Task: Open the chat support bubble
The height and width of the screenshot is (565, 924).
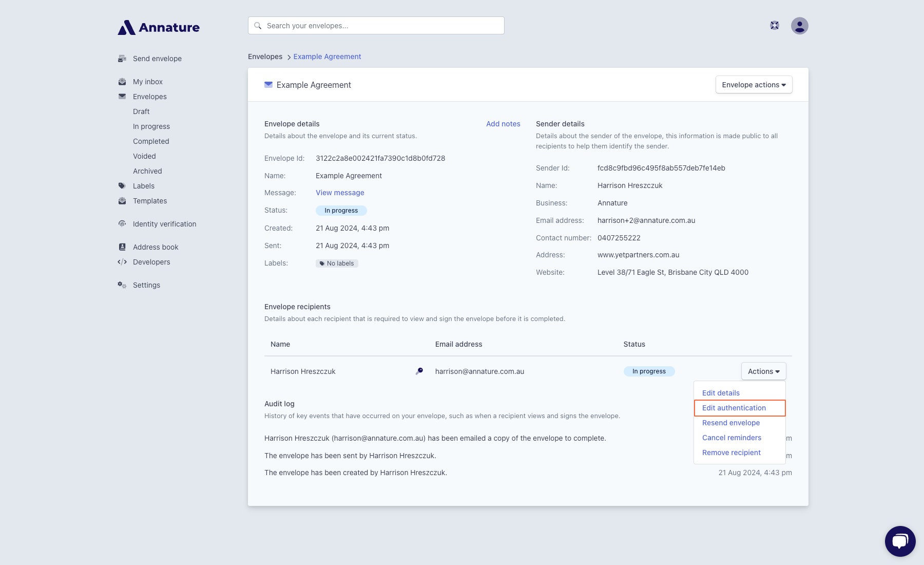Action: (x=900, y=541)
